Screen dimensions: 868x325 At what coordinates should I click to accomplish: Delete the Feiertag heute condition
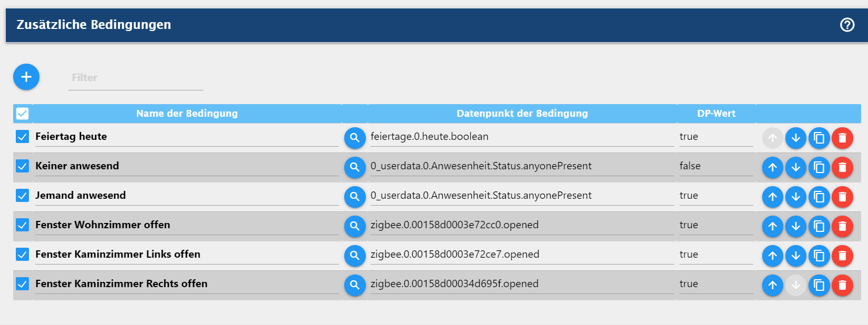(x=842, y=138)
